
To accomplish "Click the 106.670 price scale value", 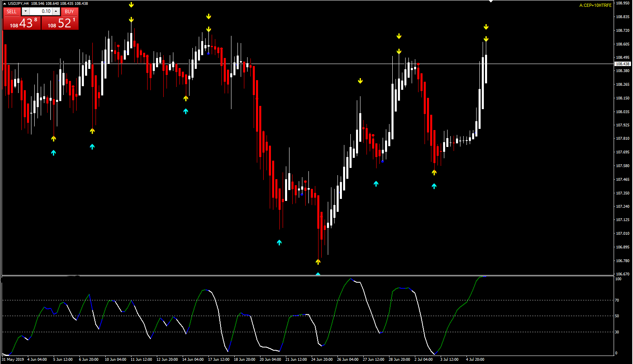I will [x=623, y=274].
